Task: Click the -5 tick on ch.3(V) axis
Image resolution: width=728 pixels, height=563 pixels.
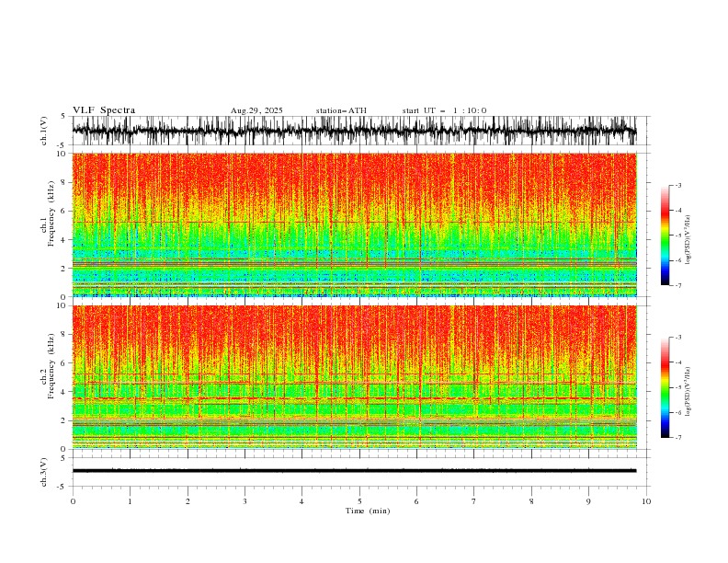Action: [x=63, y=487]
